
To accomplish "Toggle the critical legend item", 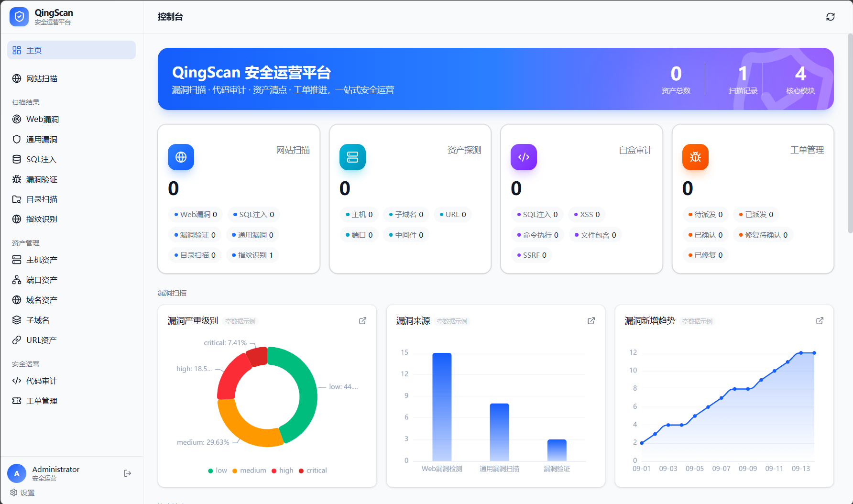I will 313,471.
